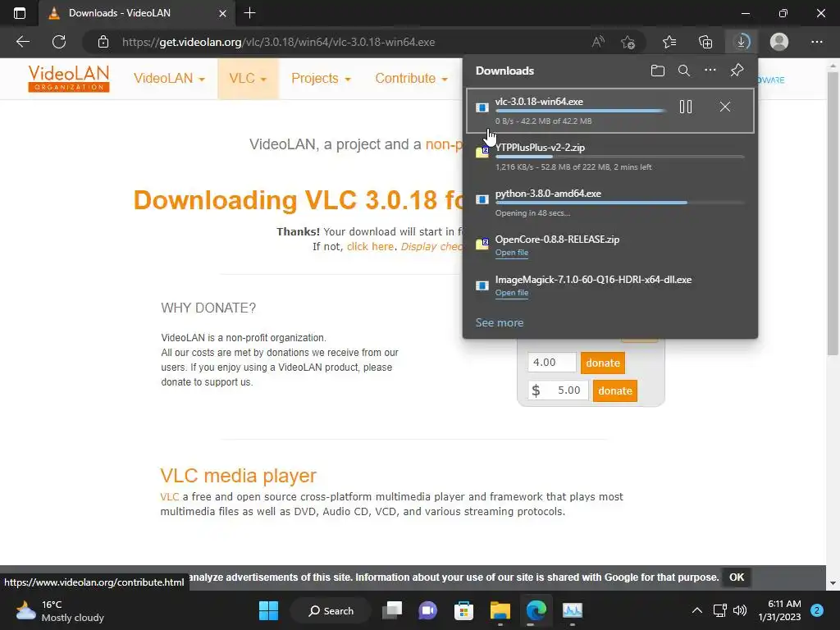840x630 pixels.
Task: Open the tab actions menu icon
Action: click(20, 13)
